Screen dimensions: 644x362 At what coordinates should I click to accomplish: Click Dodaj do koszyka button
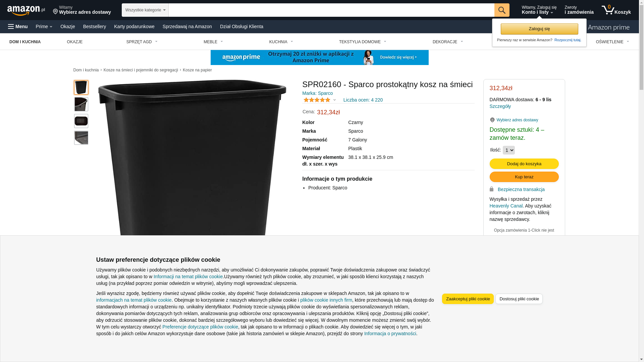coord(524,164)
